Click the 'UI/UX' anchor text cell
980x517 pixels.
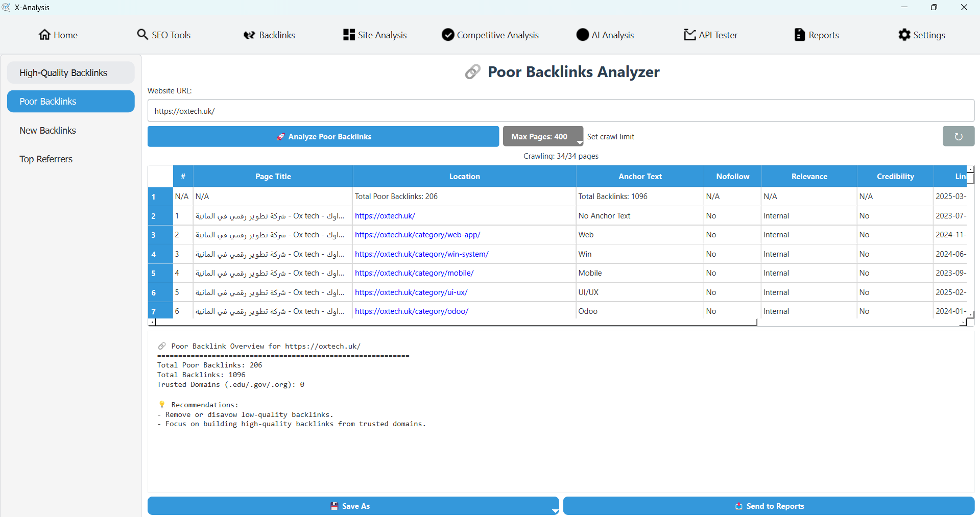640,292
